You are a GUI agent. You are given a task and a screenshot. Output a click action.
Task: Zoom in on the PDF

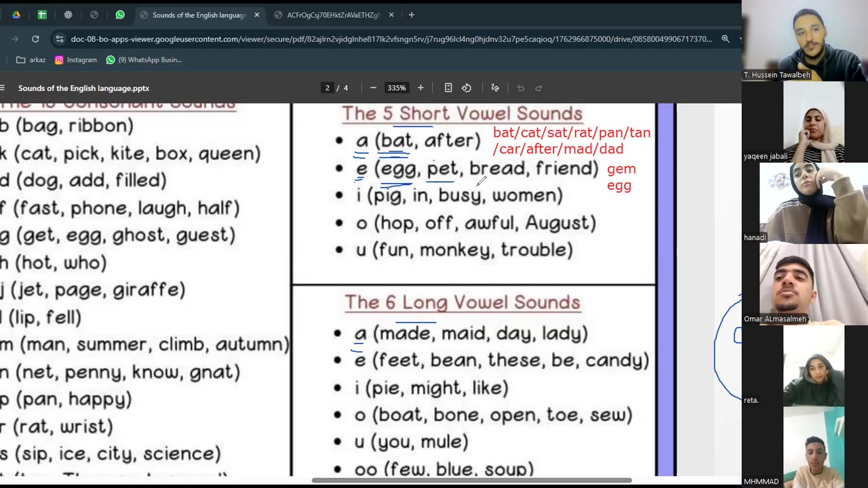[420, 88]
